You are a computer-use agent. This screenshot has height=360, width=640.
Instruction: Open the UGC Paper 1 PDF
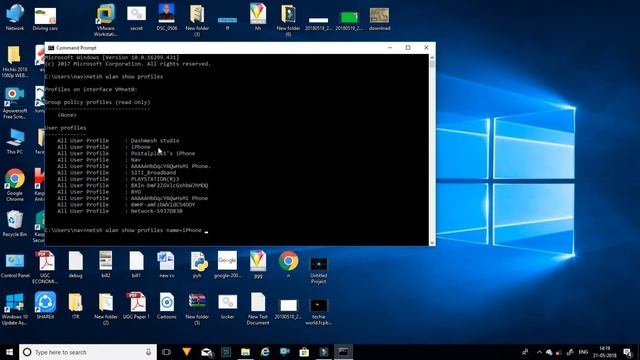point(136,305)
